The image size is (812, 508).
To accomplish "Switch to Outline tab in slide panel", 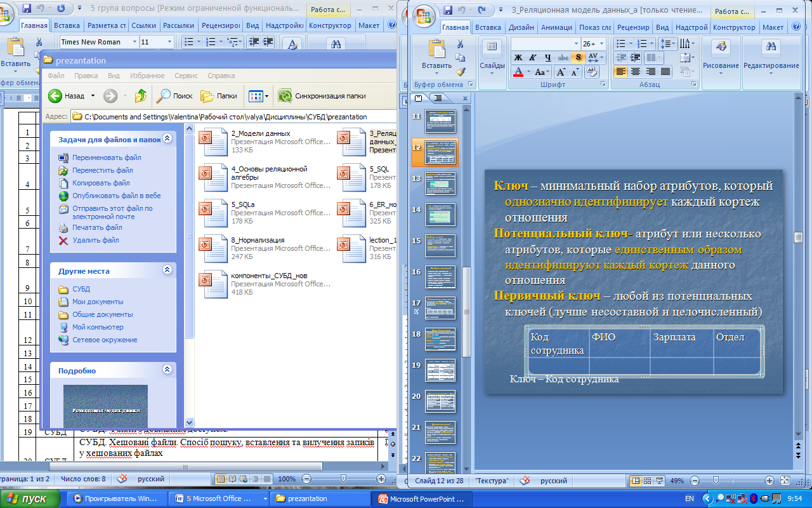I will coord(438,98).
